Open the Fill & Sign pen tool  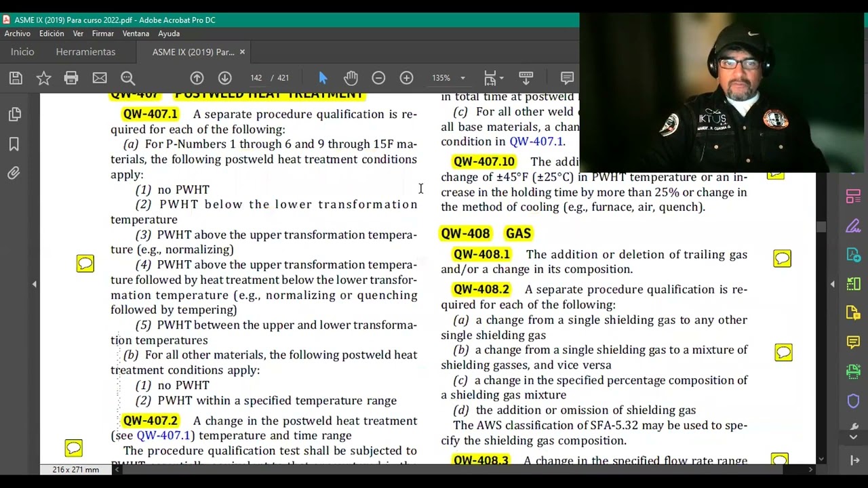853,226
